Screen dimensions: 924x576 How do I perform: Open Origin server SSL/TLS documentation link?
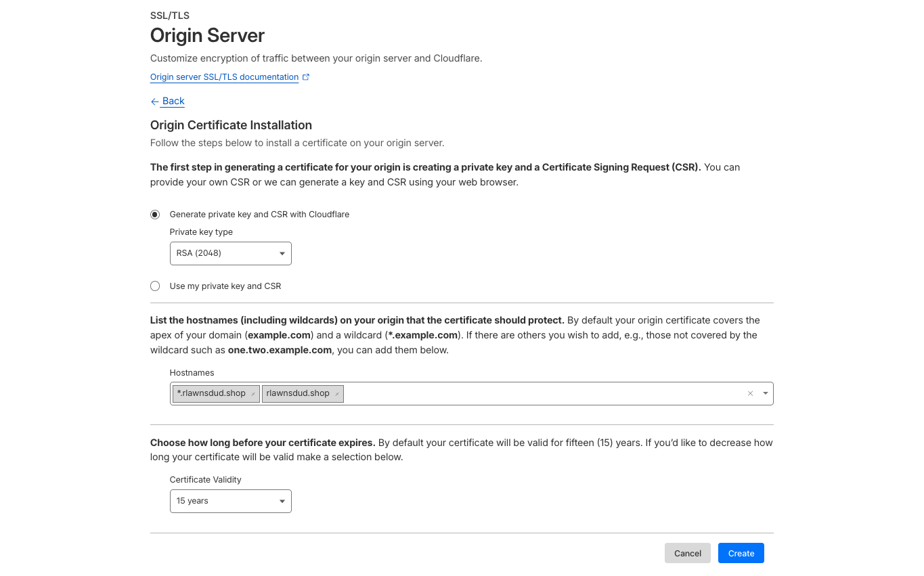[x=224, y=77]
